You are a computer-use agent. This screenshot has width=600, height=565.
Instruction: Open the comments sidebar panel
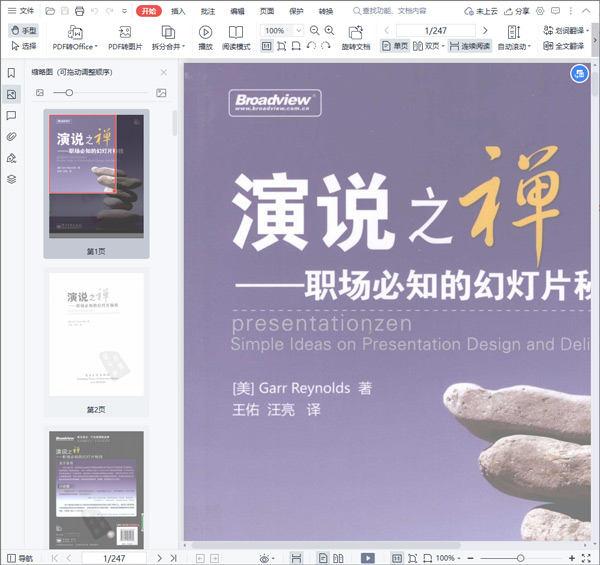(x=11, y=116)
